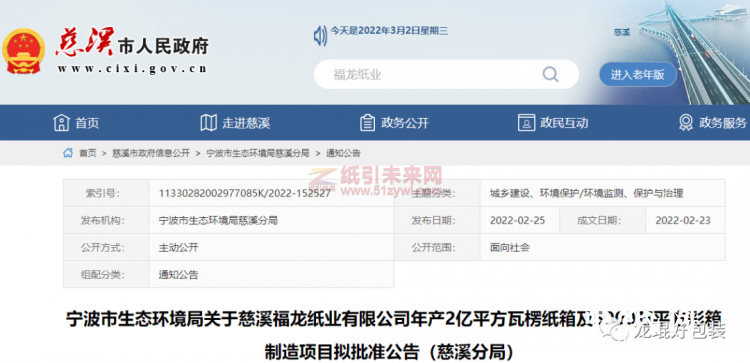Click the 首页 breadcrumb link
The height and width of the screenshot is (363, 750).
(88, 154)
